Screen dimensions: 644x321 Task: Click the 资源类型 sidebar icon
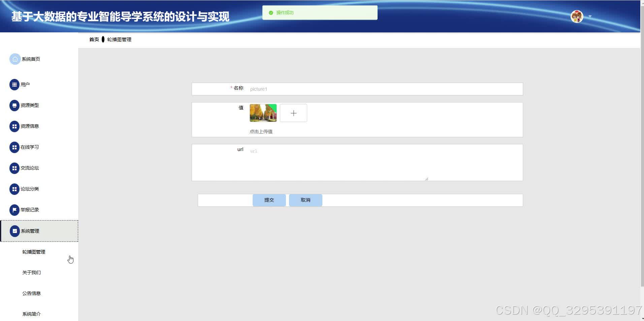click(14, 105)
